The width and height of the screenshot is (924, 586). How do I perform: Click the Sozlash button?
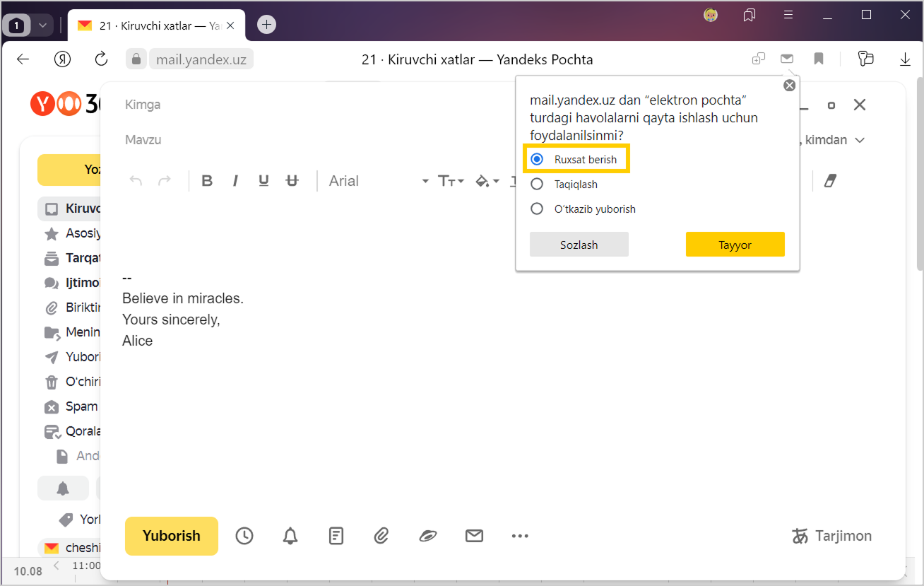coord(579,245)
